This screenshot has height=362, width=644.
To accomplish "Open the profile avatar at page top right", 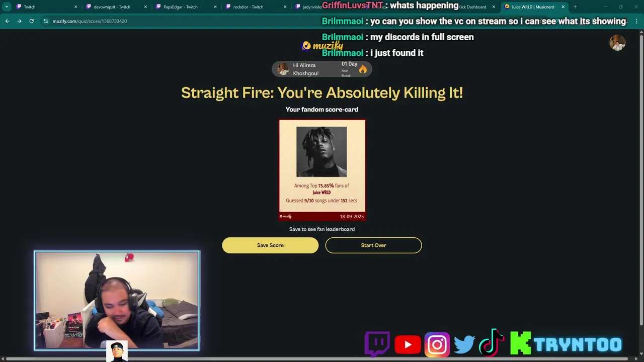I will 617,43.
